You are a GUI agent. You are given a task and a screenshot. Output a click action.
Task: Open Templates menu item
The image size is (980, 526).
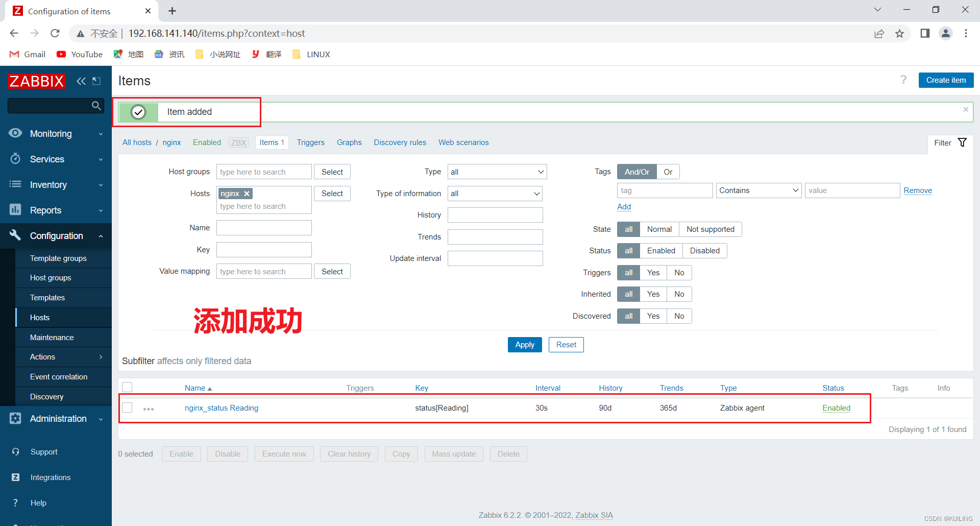tap(47, 298)
